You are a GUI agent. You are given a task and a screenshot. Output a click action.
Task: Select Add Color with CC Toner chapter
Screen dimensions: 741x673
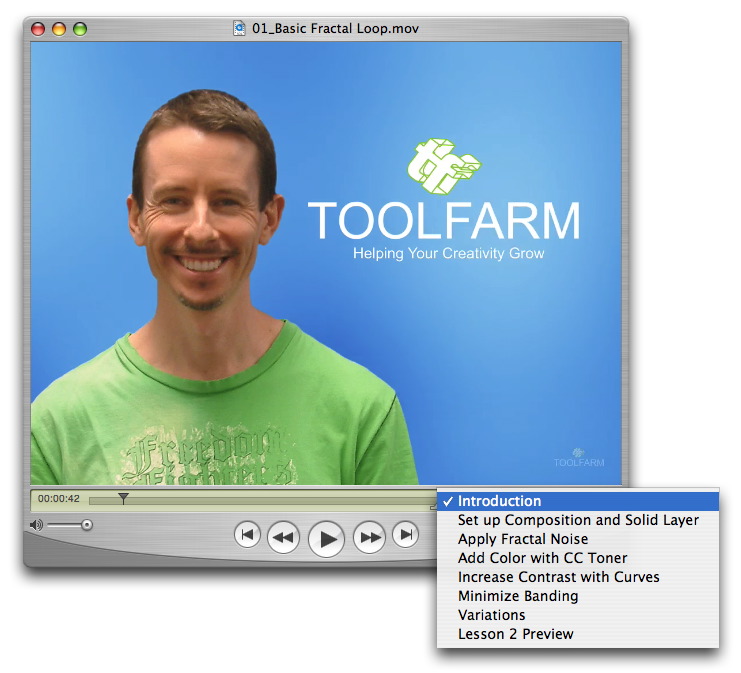(x=543, y=559)
